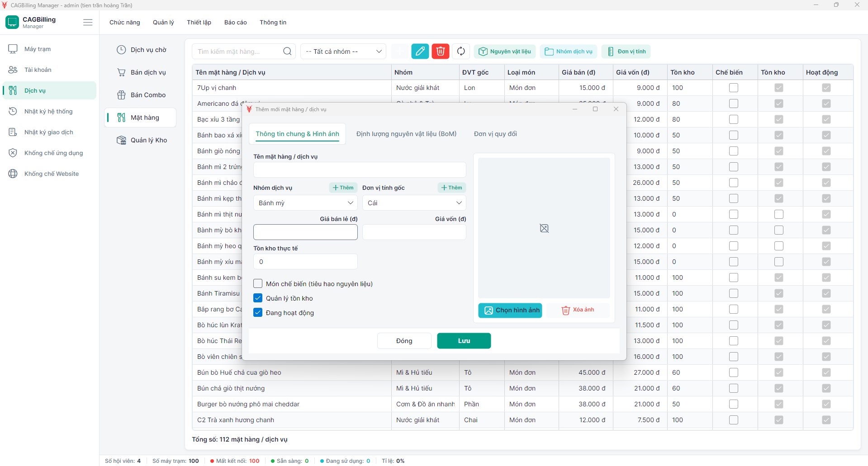Switch to Định lượng nguyên vật liệu tab
This screenshot has width=868, height=466.
[406, 134]
